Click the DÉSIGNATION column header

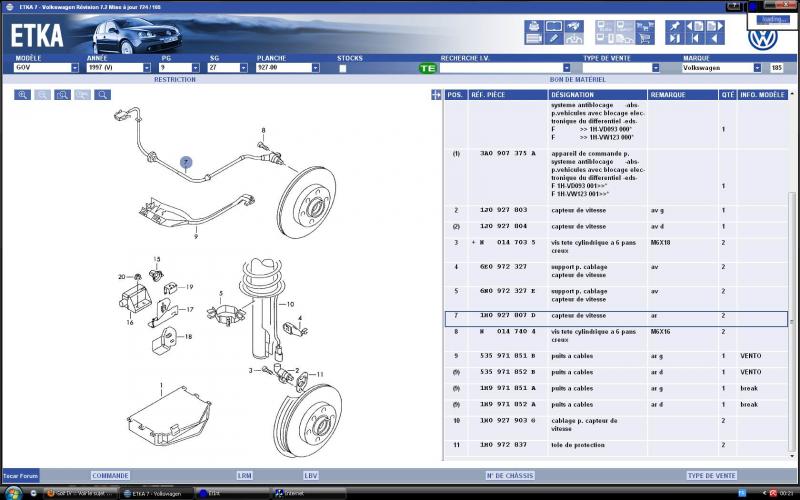(x=598, y=95)
